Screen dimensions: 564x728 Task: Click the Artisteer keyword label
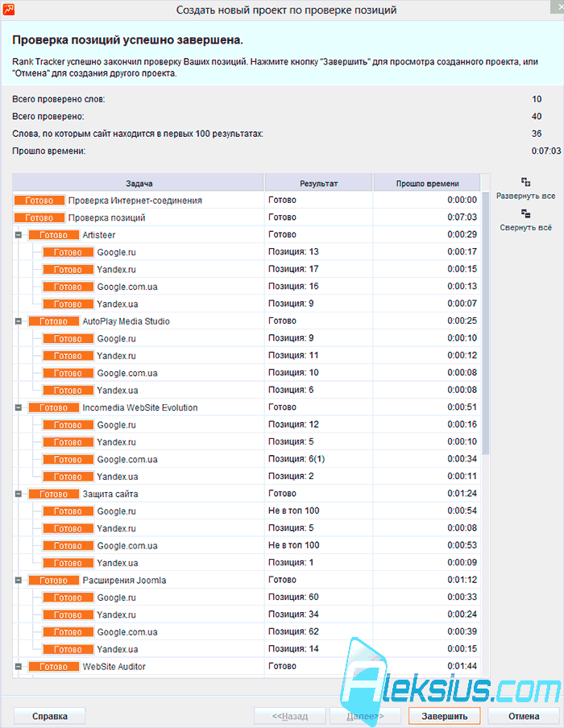point(98,235)
